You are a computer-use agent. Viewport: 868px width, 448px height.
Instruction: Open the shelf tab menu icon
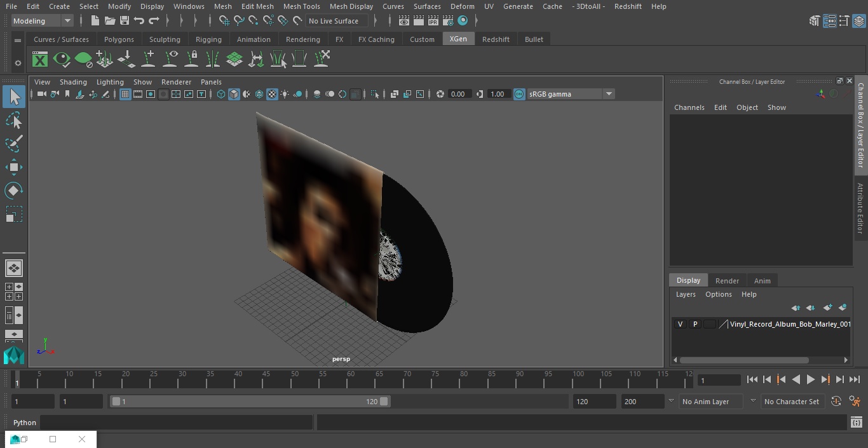click(x=18, y=39)
